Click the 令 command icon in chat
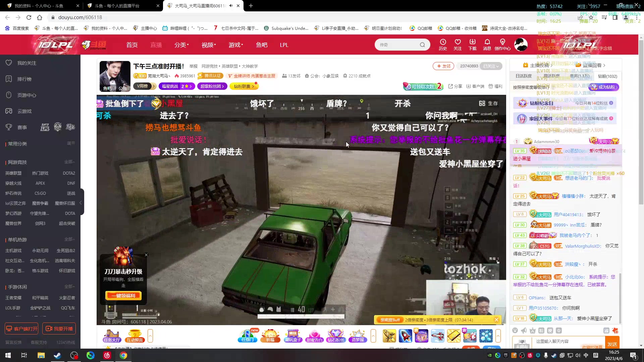Image resolution: width=644 pixels, height=362 pixels. (559, 330)
